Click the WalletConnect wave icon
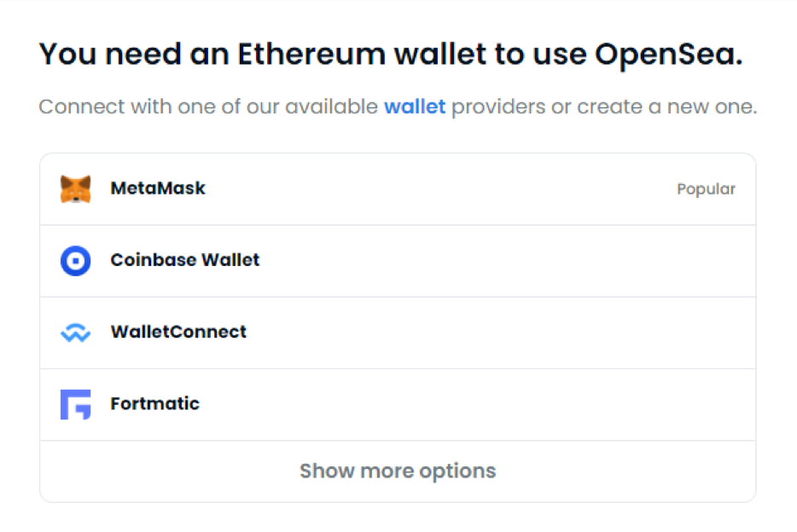This screenshot has height=532, width=797. [x=75, y=332]
